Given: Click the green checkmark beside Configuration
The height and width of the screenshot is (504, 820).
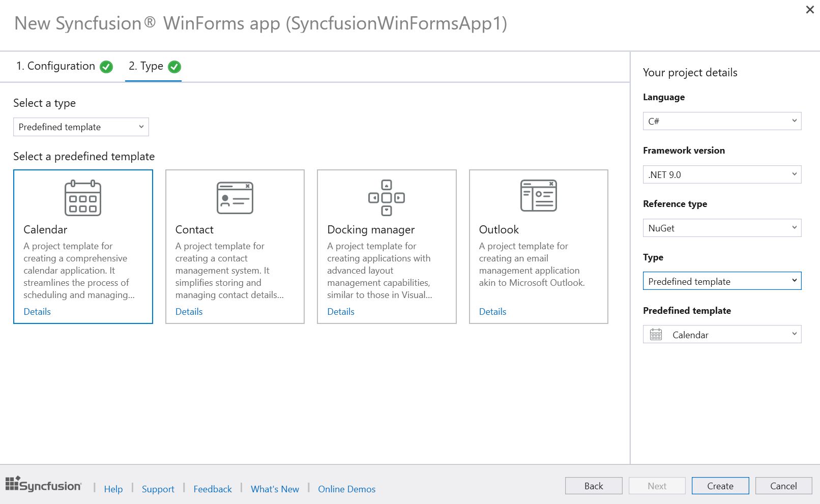Looking at the screenshot, I should (106, 67).
